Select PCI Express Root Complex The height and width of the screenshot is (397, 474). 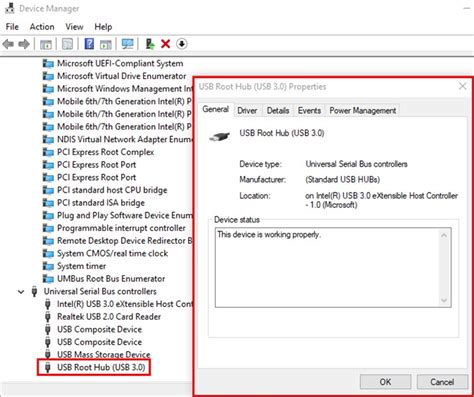click(106, 152)
